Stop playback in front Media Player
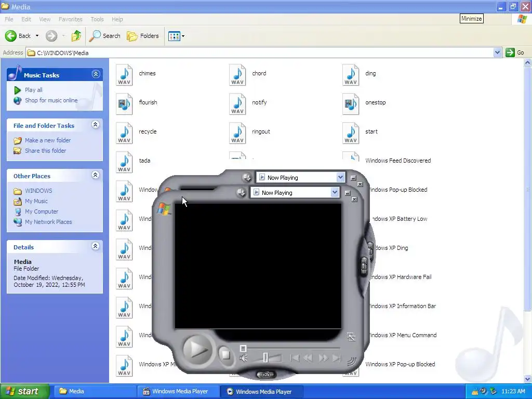Image resolution: width=532 pixels, height=399 pixels. [225, 355]
